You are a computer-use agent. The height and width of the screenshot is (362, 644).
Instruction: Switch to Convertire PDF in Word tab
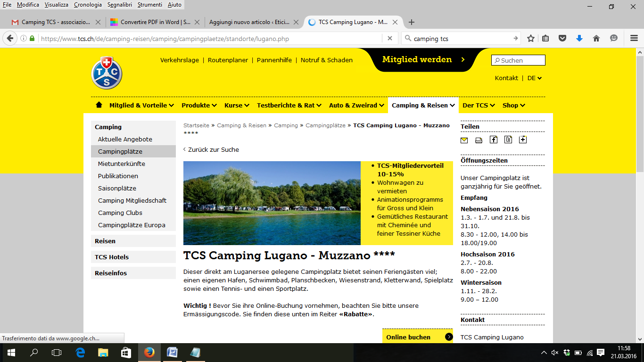point(154,22)
